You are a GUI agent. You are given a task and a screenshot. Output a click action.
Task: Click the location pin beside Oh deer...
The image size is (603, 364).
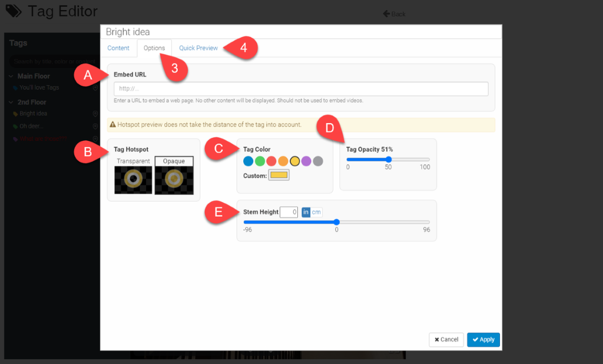click(95, 126)
